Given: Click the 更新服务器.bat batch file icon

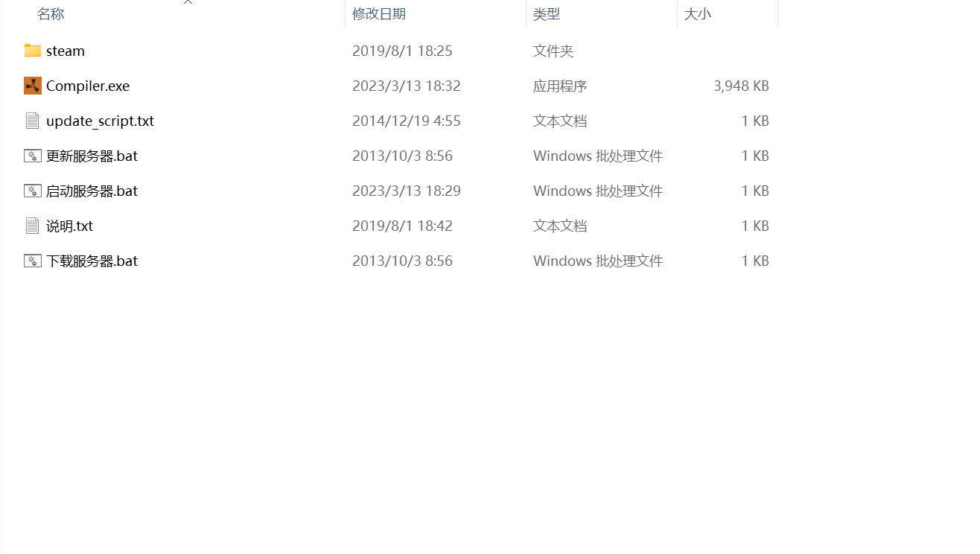Looking at the screenshot, I should pos(32,156).
